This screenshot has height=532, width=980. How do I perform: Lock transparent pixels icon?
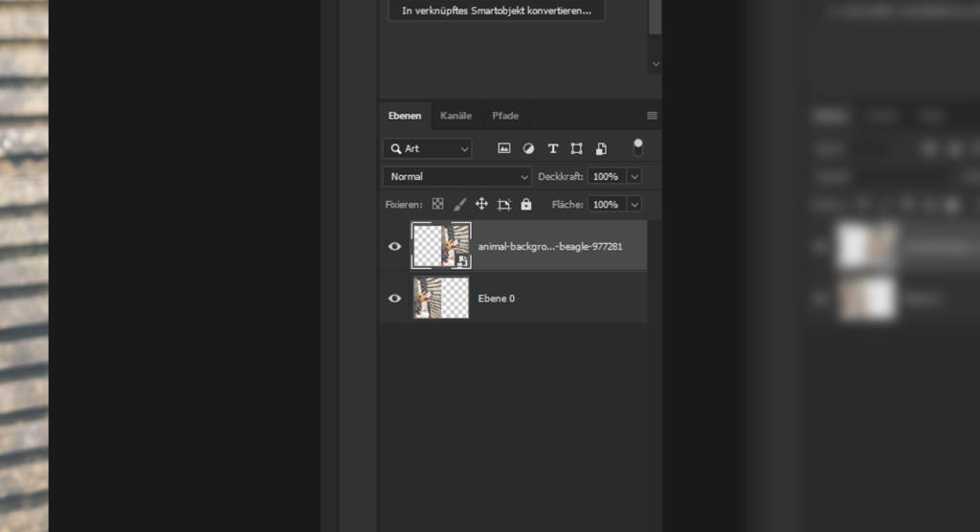(437, 204)
